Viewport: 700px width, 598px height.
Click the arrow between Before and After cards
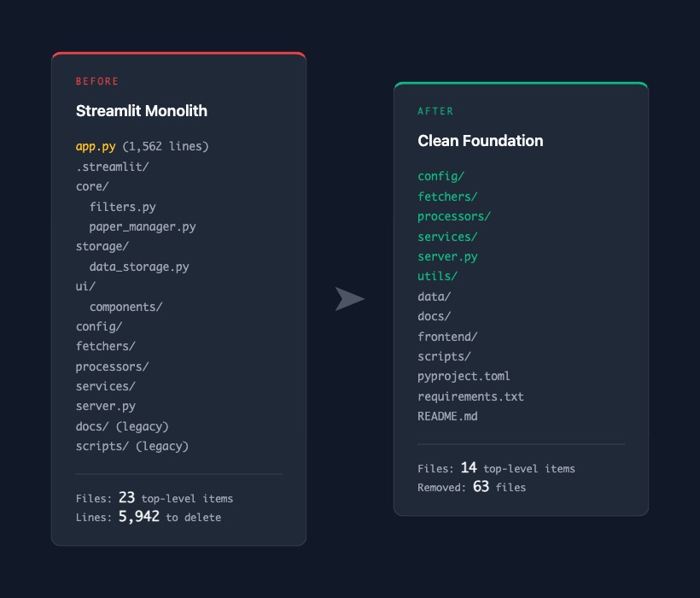click(349, 299)
